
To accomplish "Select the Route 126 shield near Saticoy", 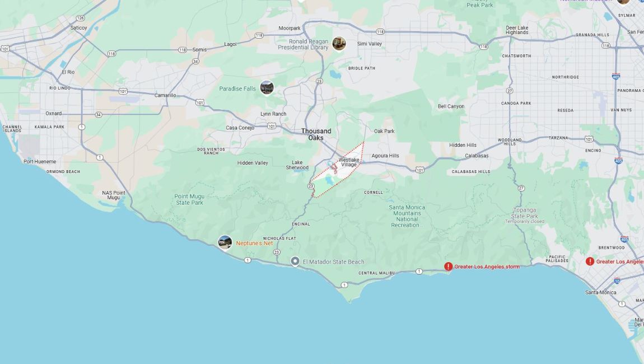I will [x=81, y=18].
